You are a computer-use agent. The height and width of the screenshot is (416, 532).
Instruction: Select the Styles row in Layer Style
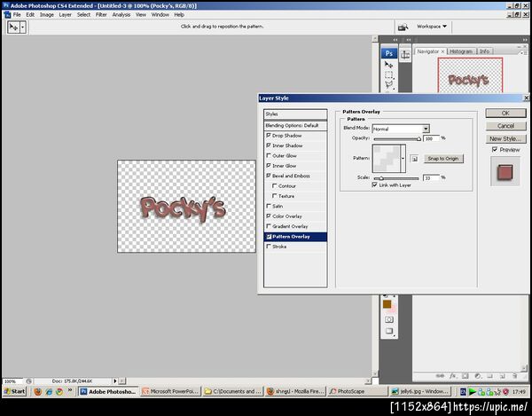click(x=295, y=114)
